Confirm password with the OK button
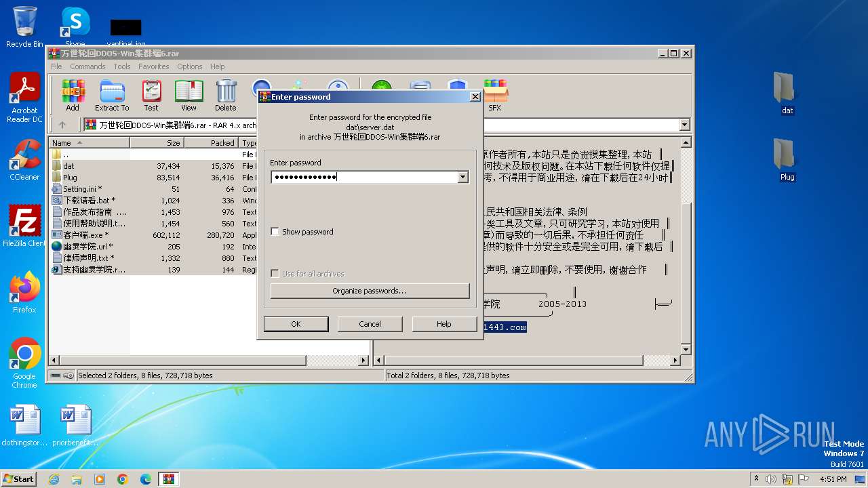Screen dimensions: 868x488 click(x=296, y=324)
